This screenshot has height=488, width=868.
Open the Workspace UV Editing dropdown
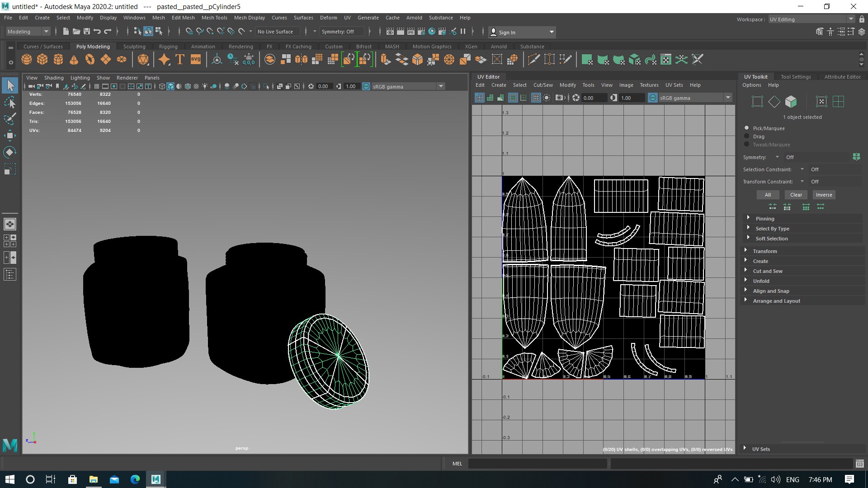click(811, 19)
